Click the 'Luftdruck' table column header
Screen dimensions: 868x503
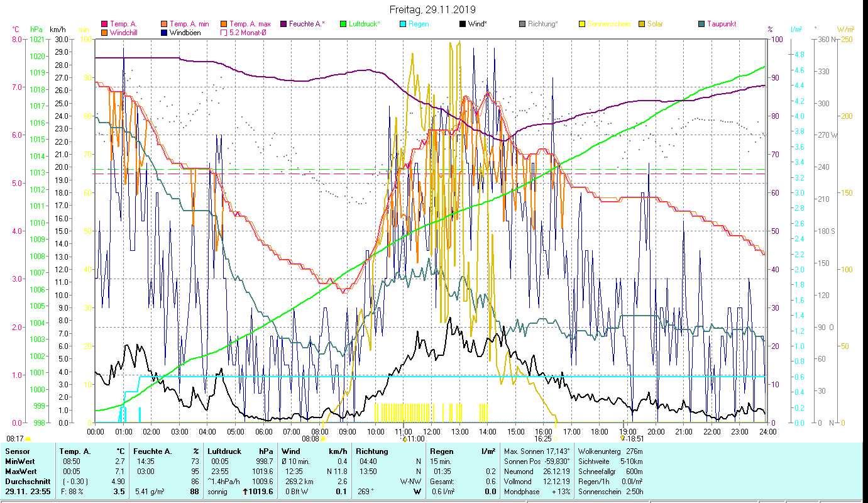point(225,451)
